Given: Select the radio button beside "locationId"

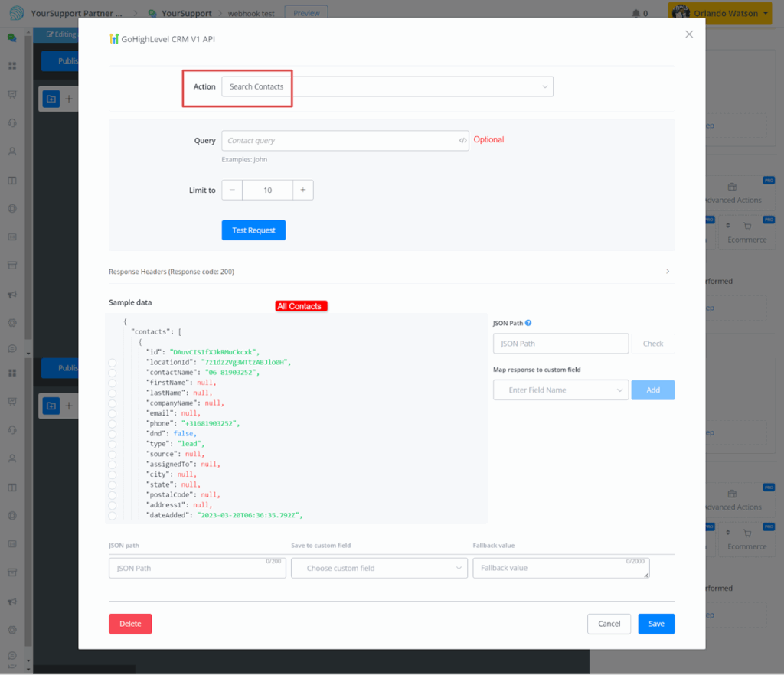Looking at the screenshot, I should coord(113,362).
